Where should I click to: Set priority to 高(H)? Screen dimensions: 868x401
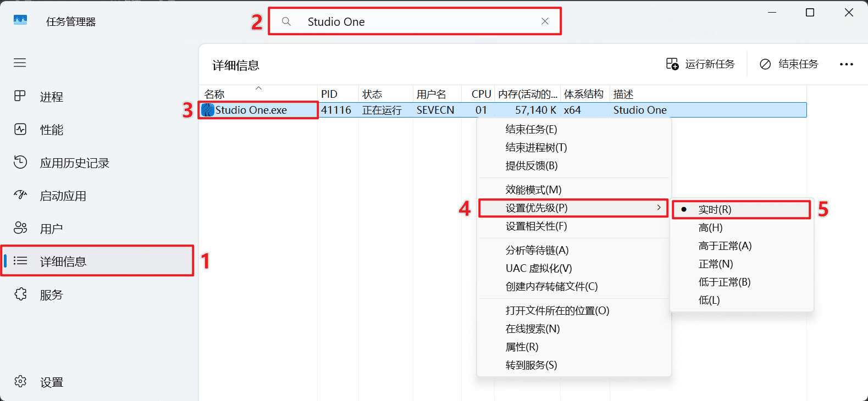(742, 227)
